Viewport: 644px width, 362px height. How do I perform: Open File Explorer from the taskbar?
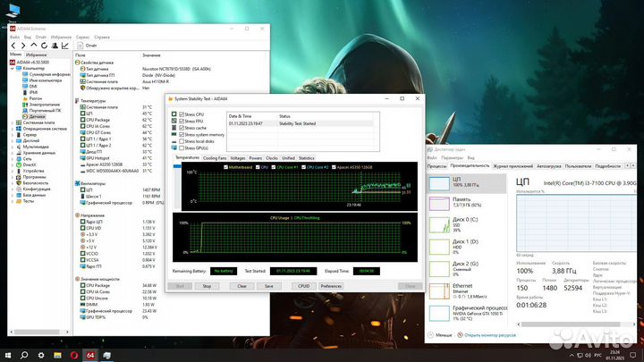[x=57, y=355]
